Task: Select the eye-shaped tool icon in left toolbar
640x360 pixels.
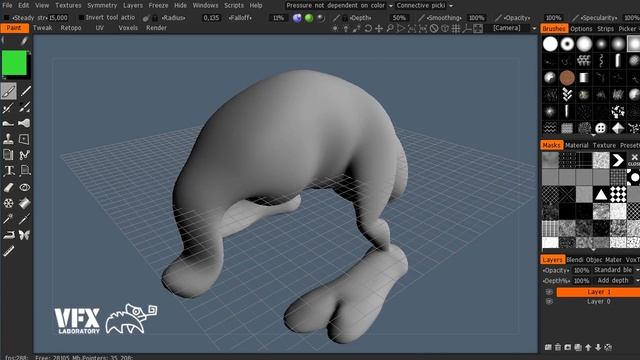Action: pos(24,187)
